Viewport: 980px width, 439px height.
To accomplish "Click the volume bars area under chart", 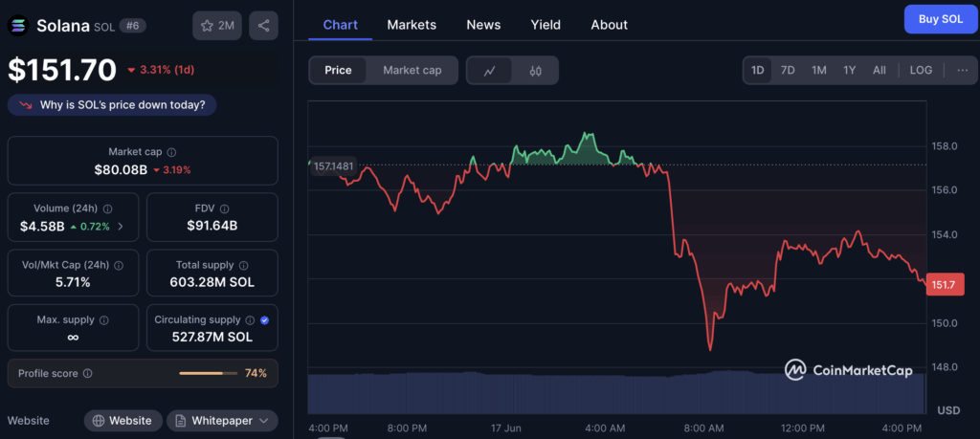I will [x=616, y=393].
